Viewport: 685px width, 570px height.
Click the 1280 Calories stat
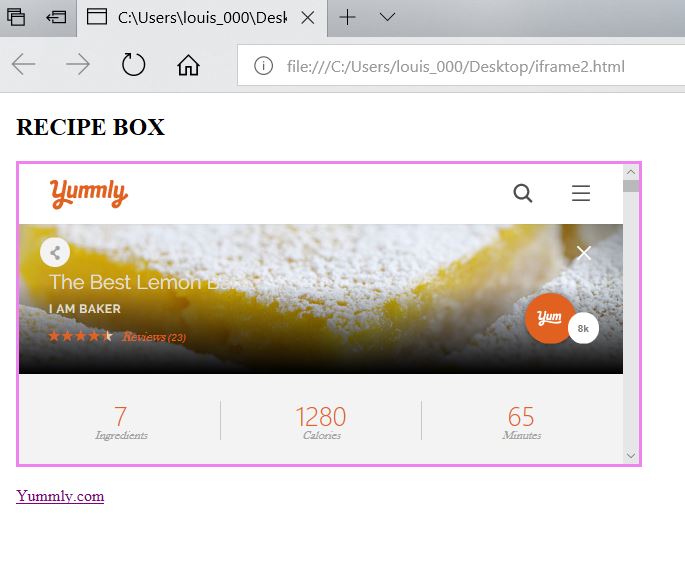321,422
